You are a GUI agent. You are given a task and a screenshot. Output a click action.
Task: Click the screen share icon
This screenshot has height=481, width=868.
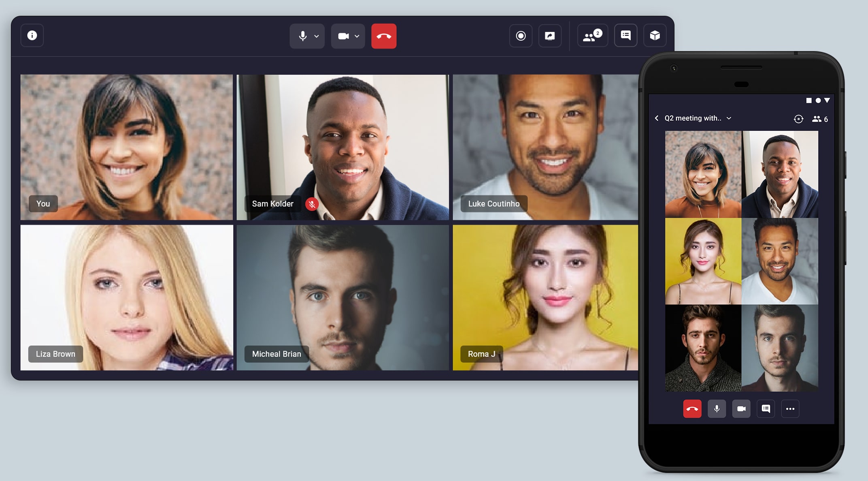pyautogui.click(x=549, y=36)
